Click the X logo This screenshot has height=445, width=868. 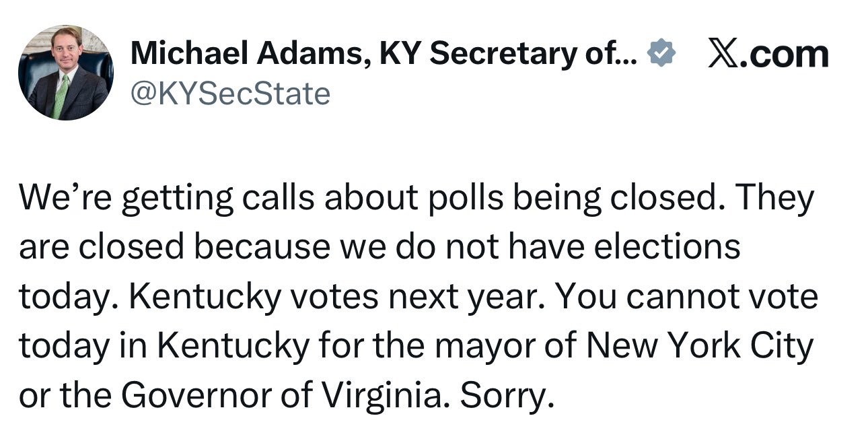click(725, 54)
